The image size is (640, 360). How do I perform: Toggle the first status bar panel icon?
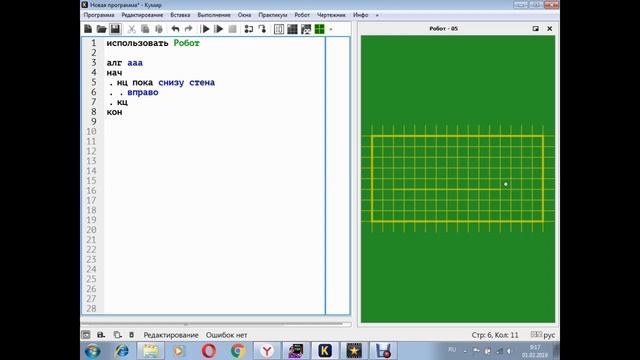click(86, 335)
